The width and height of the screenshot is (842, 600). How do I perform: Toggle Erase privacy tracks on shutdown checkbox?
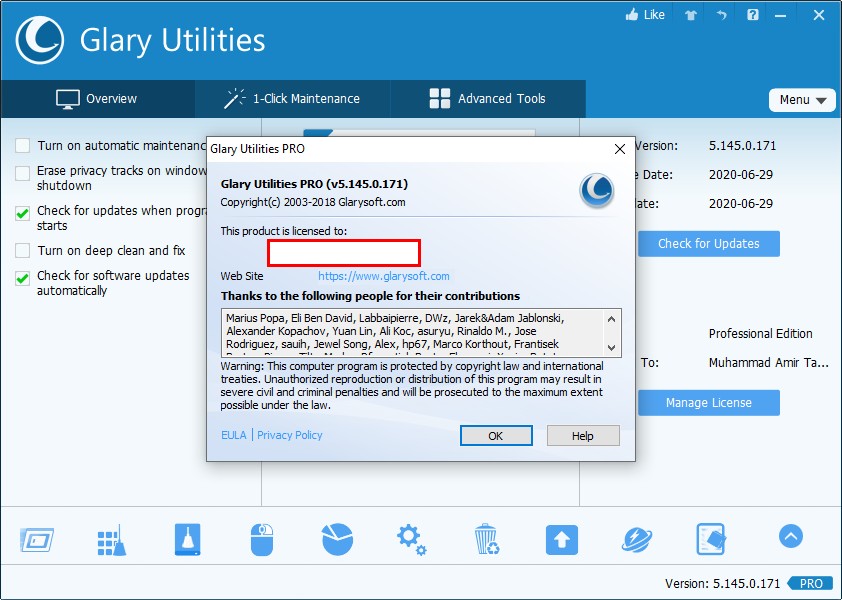pos(23,174)
